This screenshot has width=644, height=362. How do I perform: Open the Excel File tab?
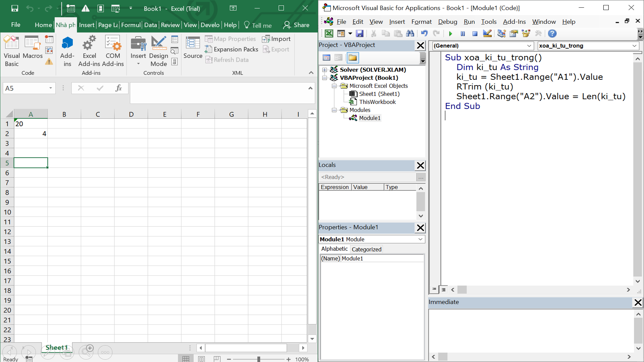(x=15, y=25)
